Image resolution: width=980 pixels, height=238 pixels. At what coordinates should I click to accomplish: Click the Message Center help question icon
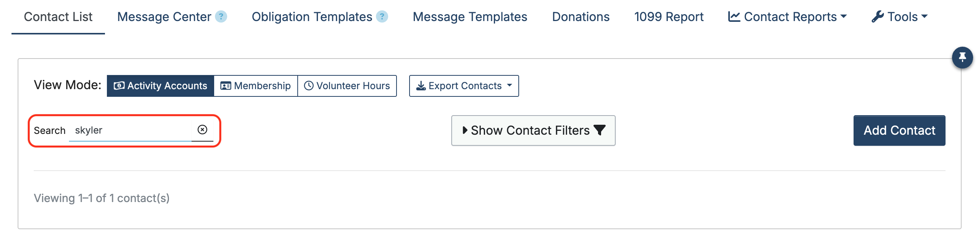pos(221,16)
